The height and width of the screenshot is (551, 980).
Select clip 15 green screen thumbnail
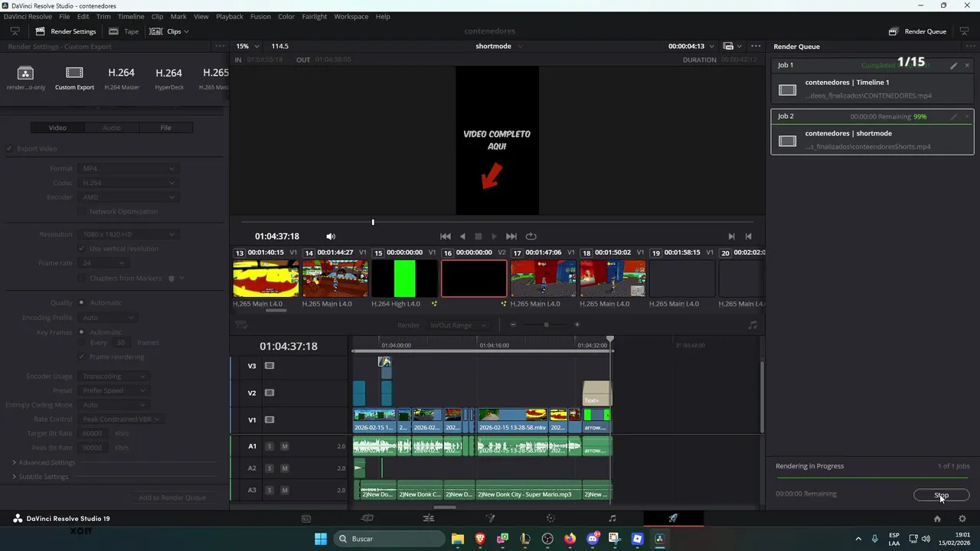[404, 279]
